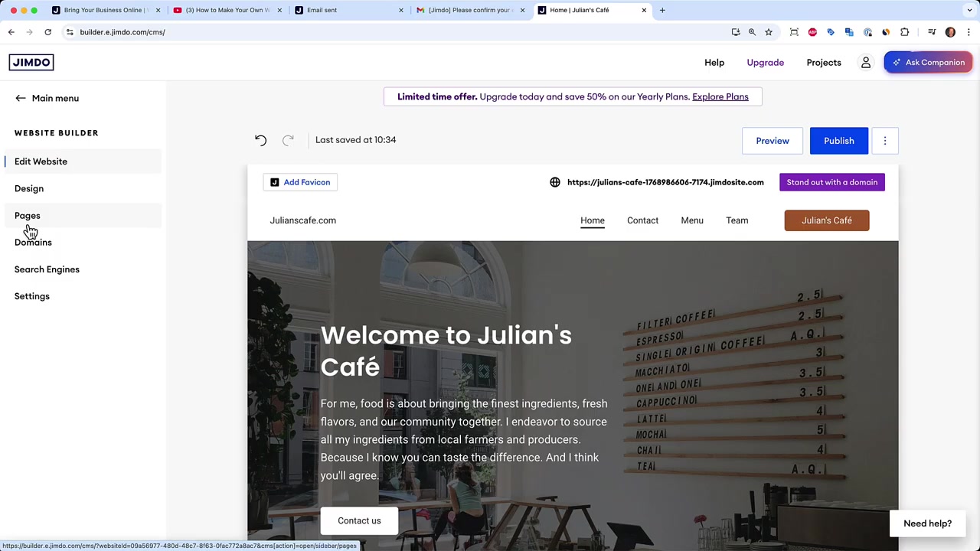
Task: Select the Team nav item on site
Action: pyautogui.click(x=737, y=220)
